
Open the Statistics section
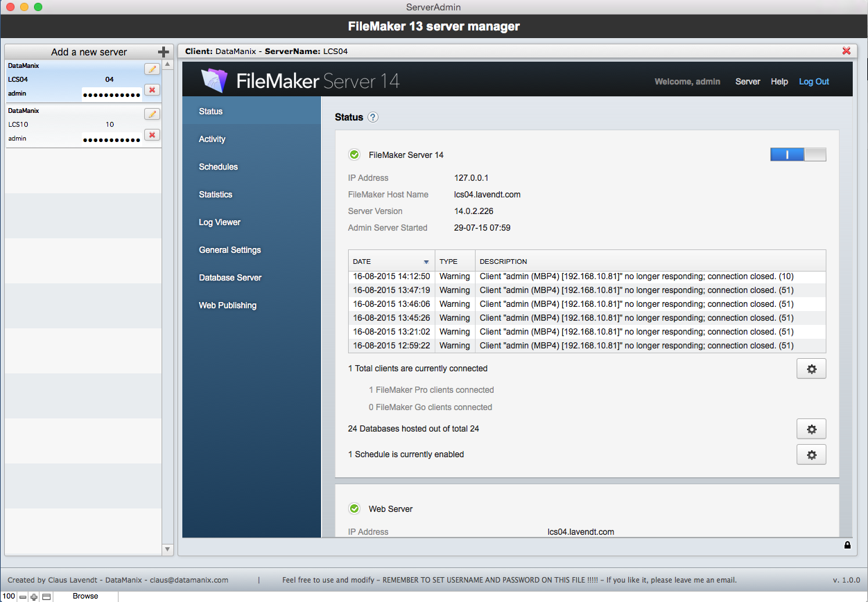point(252,194)
